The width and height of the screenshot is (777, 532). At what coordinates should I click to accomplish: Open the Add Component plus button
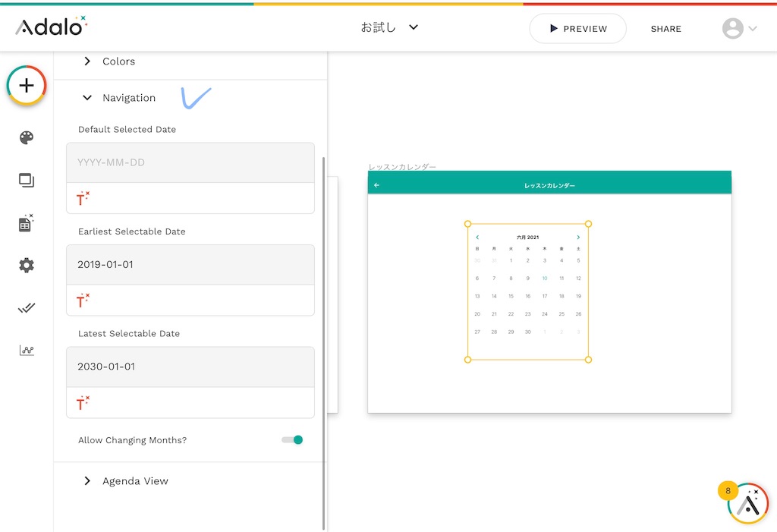27,85
